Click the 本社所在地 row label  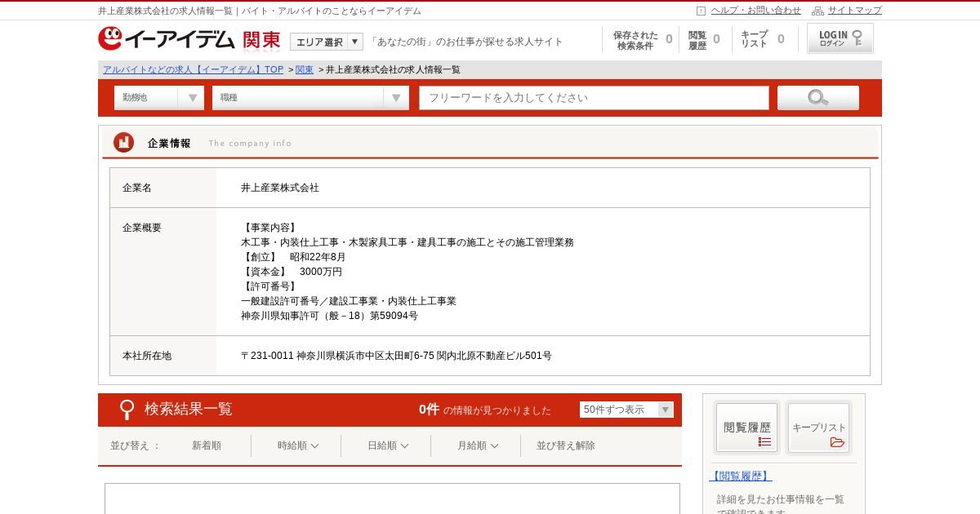[x=147, y=356]
